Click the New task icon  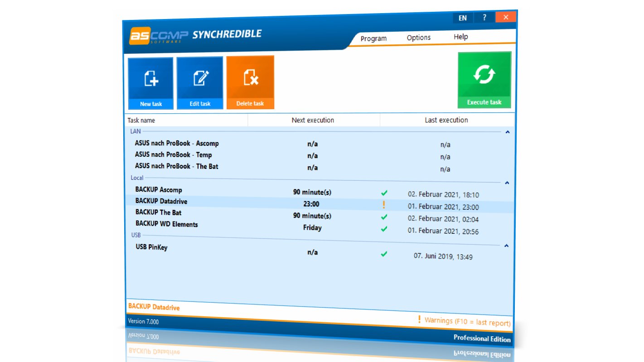tap(150, 82)
